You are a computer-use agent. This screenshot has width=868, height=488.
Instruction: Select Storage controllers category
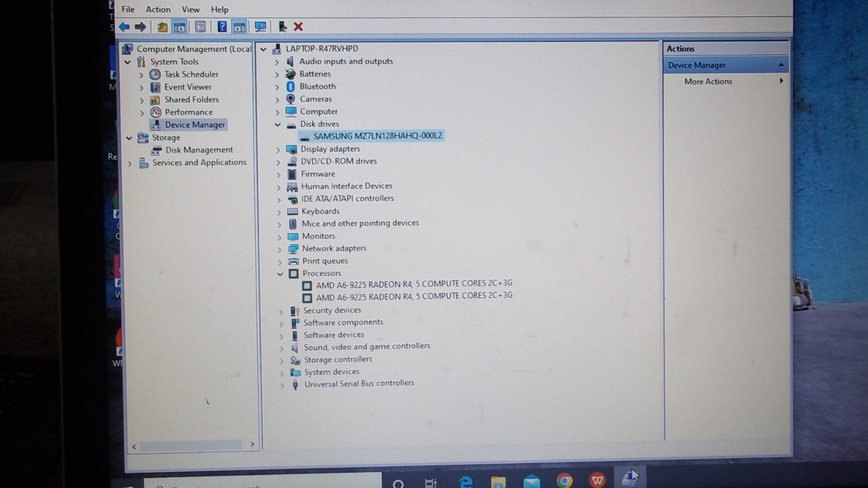click(337, 359)
